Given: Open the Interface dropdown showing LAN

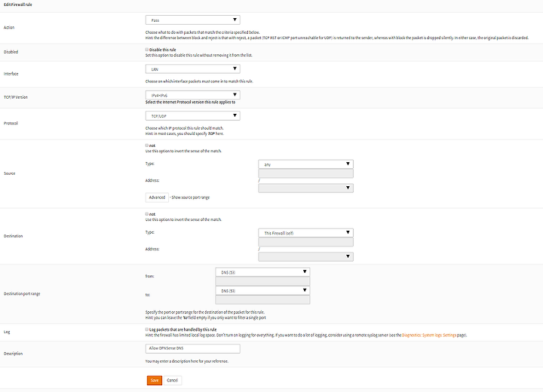Looking at the screenshot, I should point(192,69).
